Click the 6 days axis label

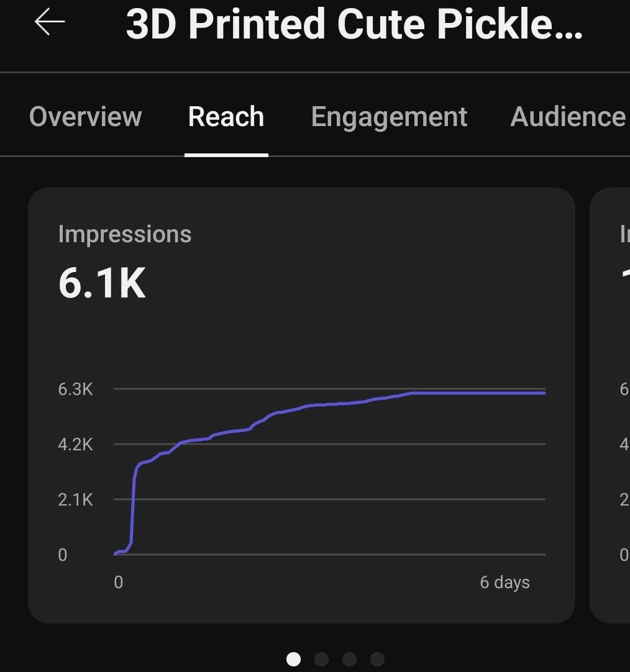pyautogui.click(x=504, y=583)
